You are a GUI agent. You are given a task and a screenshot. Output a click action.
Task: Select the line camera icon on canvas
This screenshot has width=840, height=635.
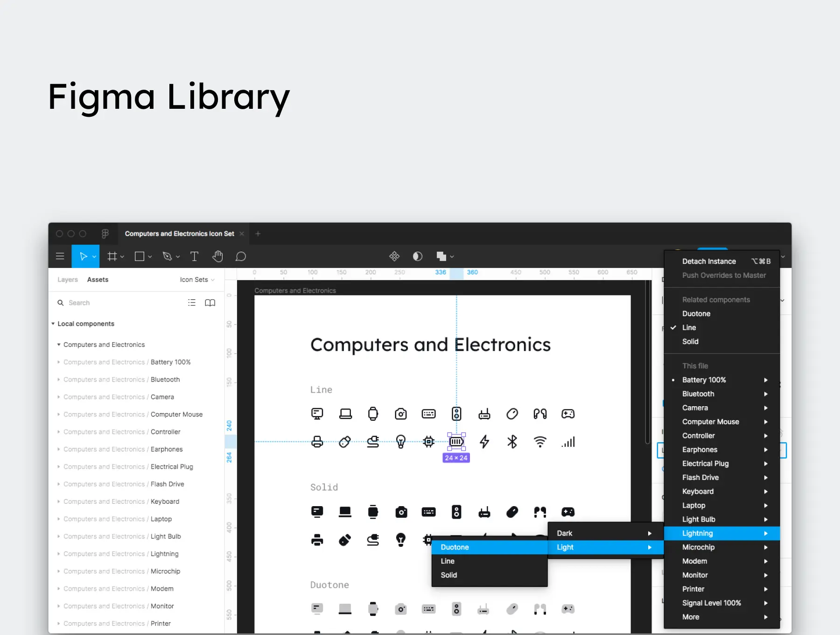pyautogui.click(x=401, y=414)
